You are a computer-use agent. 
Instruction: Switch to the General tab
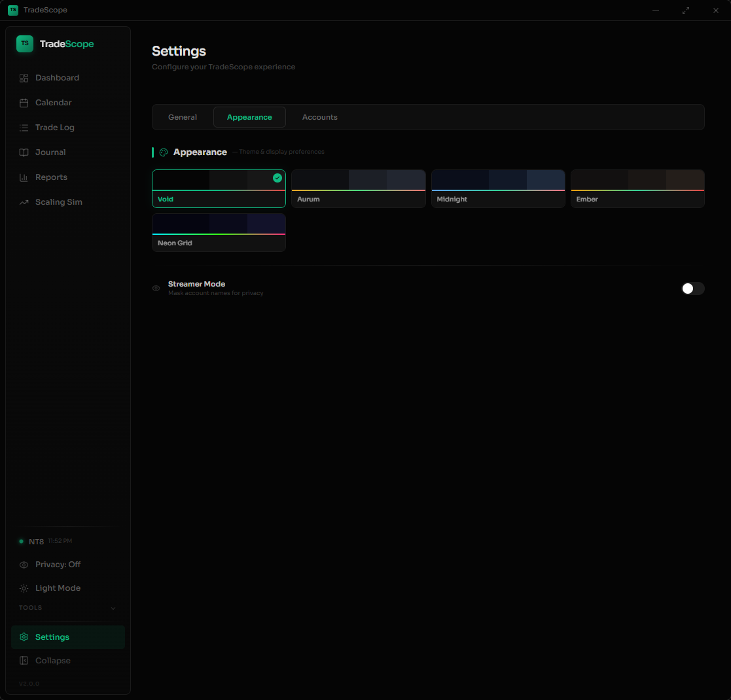(182, 117)
